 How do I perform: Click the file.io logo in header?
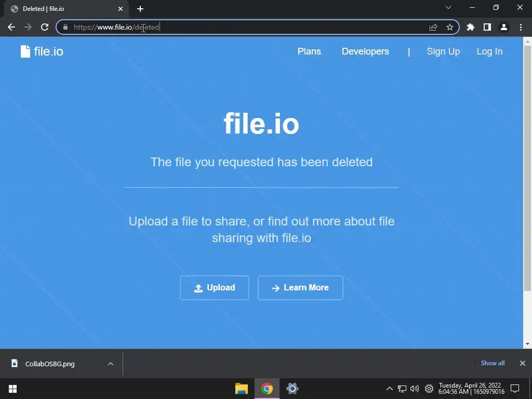(x=42, y=51)
